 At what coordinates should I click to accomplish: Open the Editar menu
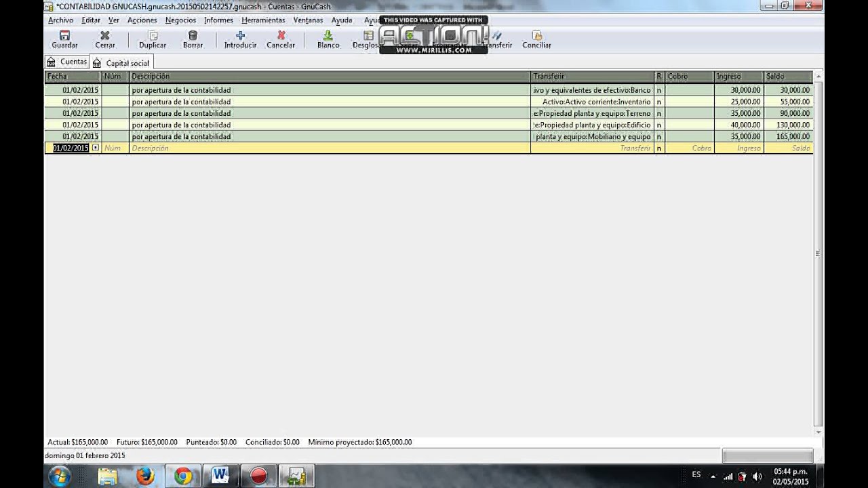[91, 20]
